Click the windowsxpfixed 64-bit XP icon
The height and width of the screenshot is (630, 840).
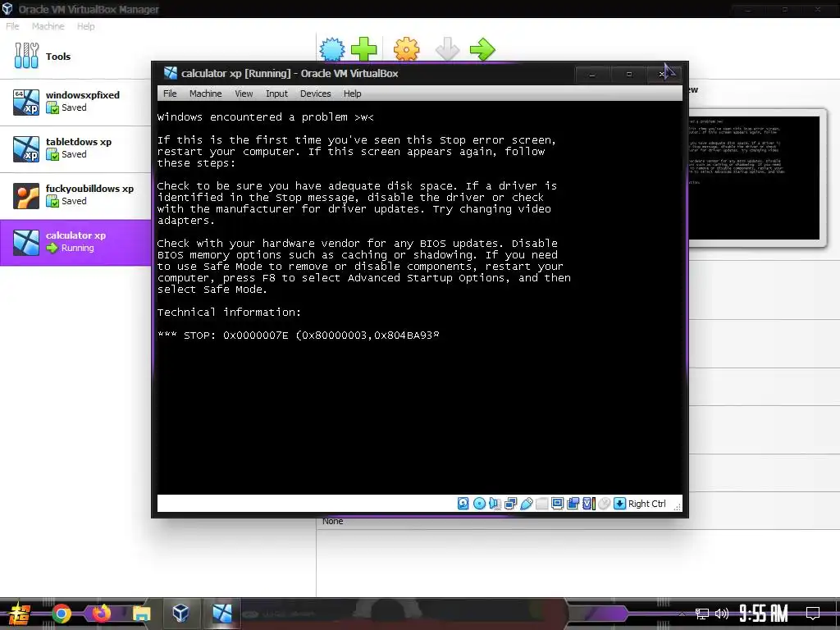pos(26,102)
